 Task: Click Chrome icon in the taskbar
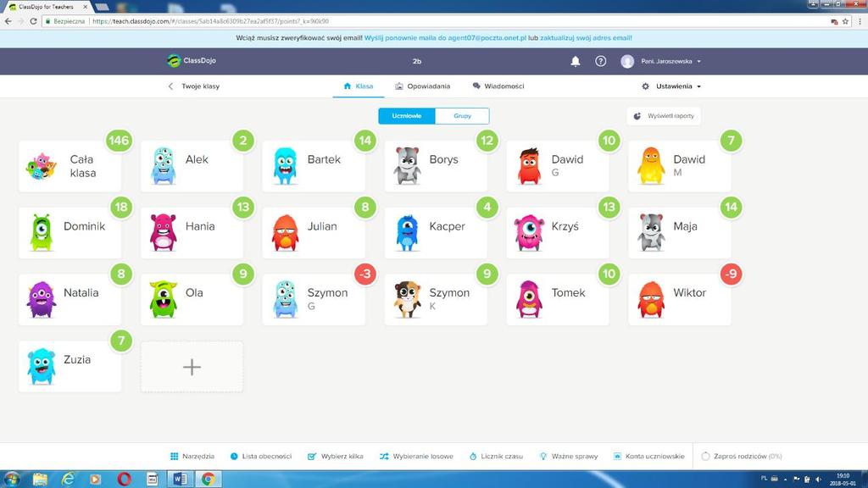(209, 480)
